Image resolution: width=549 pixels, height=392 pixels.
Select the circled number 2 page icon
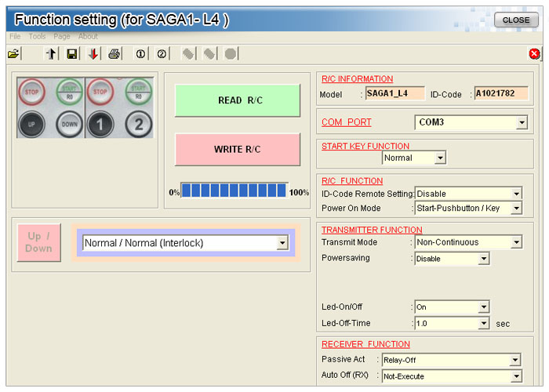[162, 54]
